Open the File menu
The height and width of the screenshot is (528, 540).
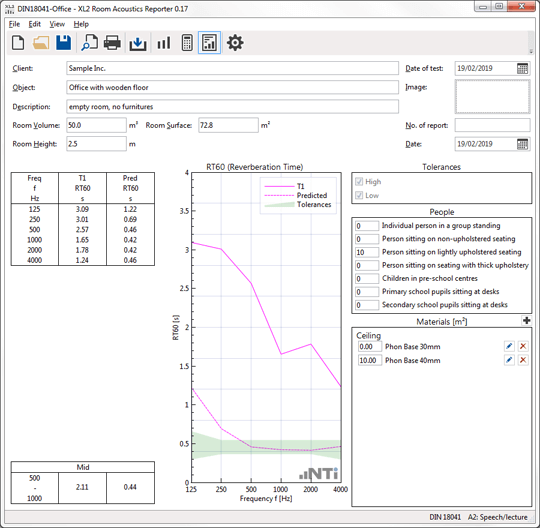click(x=14, y=24)
